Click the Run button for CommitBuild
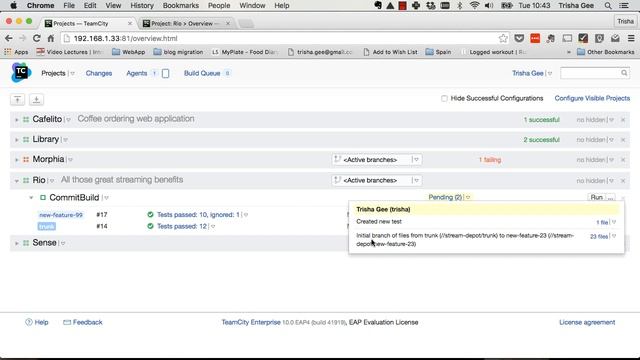The width and height of the screenshot is (640, 360). [596, 198]
